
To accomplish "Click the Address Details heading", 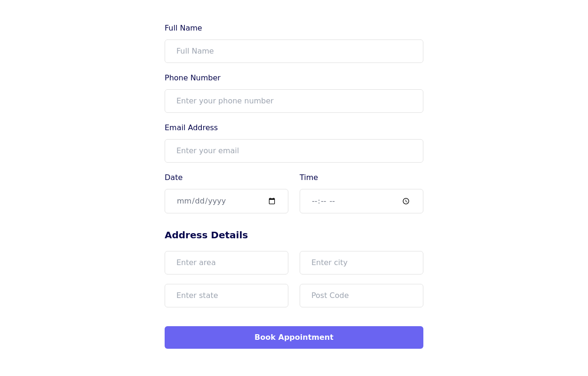I will (x=206, y=235).
